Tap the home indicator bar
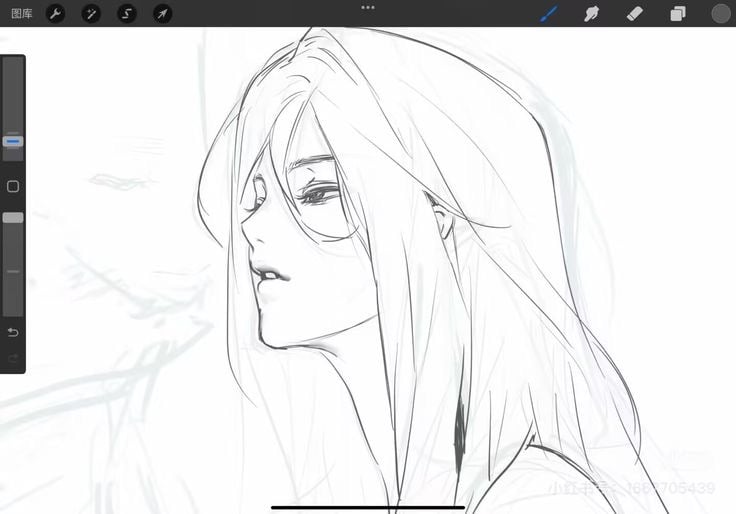 [x=367, y=507]
